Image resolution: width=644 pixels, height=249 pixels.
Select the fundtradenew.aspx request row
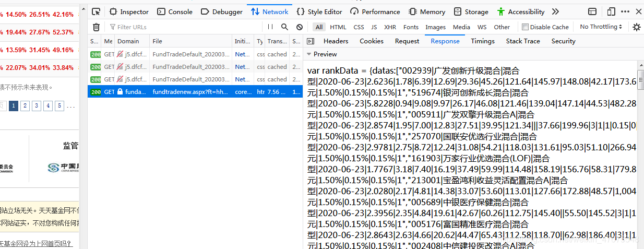[195, 91]
